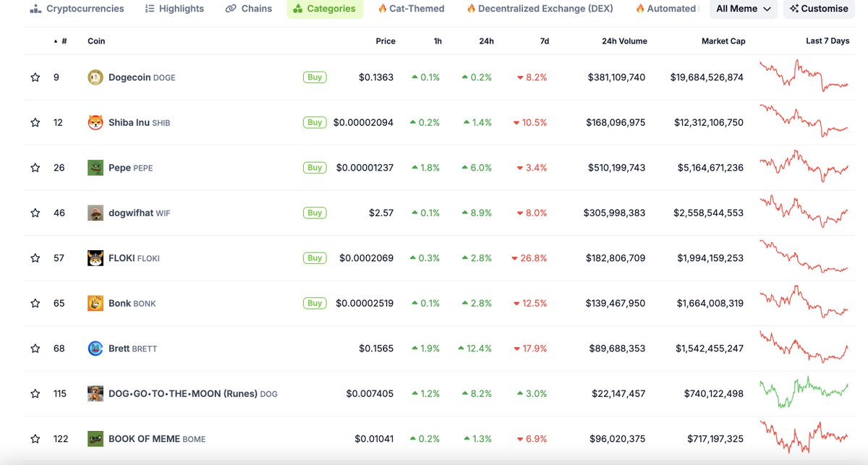Switch to the Chains tab

(249, 9)
